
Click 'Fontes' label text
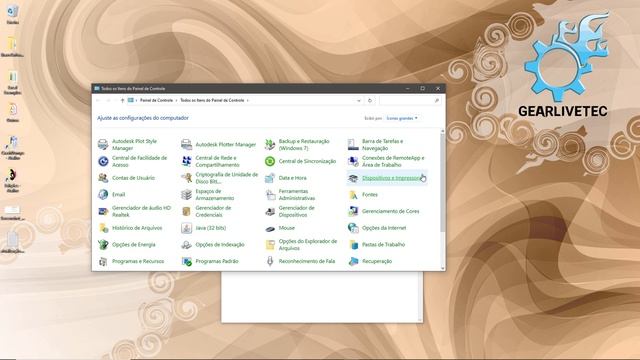tap(370, 195)
